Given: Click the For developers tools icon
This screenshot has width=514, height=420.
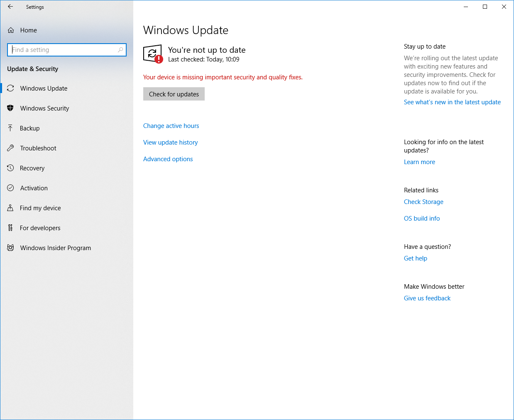Looking at the screenshot, I should pos(10,228).
